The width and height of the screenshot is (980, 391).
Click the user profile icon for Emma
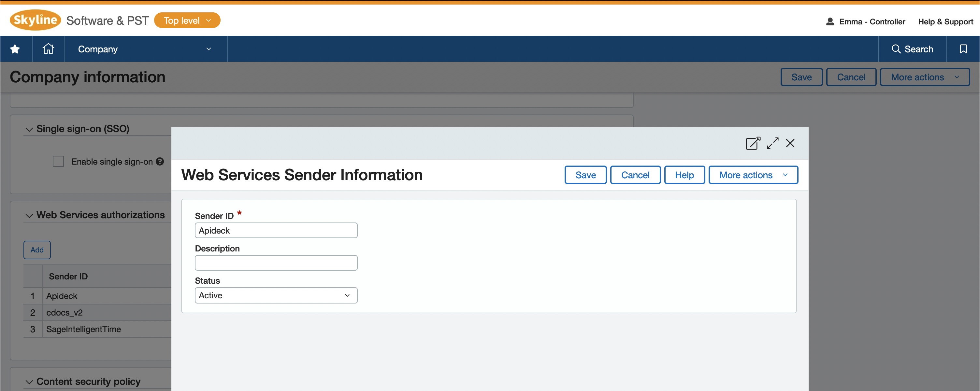[x=829, y=20]
